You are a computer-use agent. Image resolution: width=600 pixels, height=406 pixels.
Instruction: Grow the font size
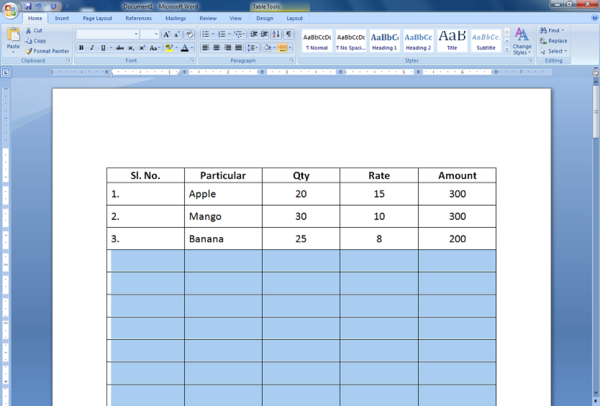[166, 34]
